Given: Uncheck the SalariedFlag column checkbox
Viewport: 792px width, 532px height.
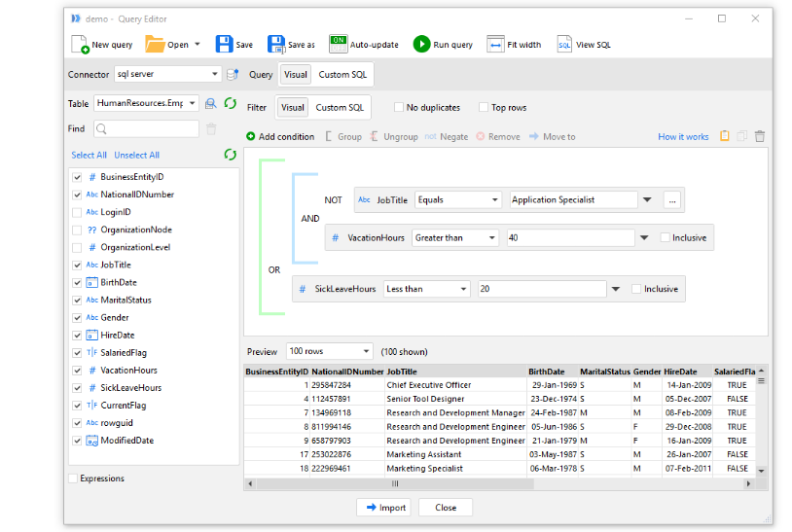Looking at the screenshot, I should [x=77, y=353].
